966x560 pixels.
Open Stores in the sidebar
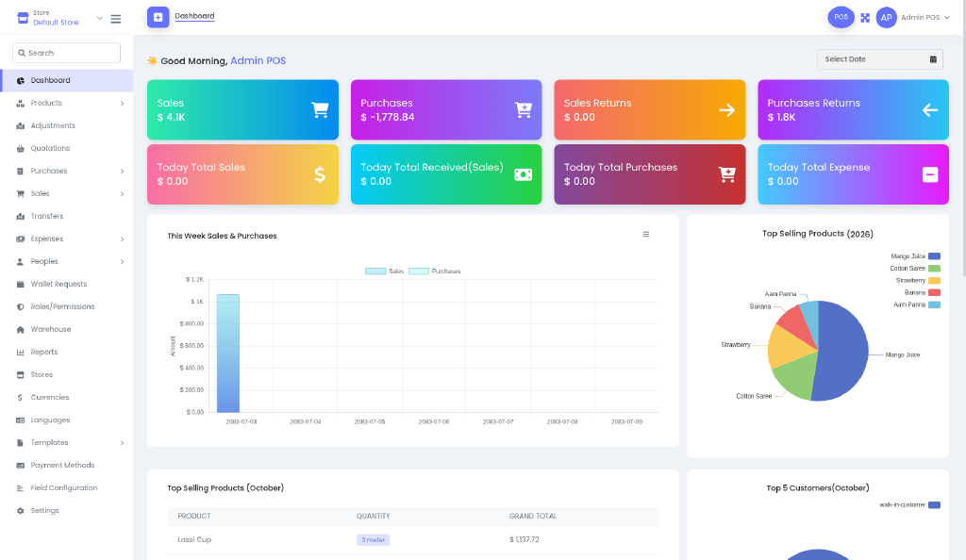tap(67, 375)
